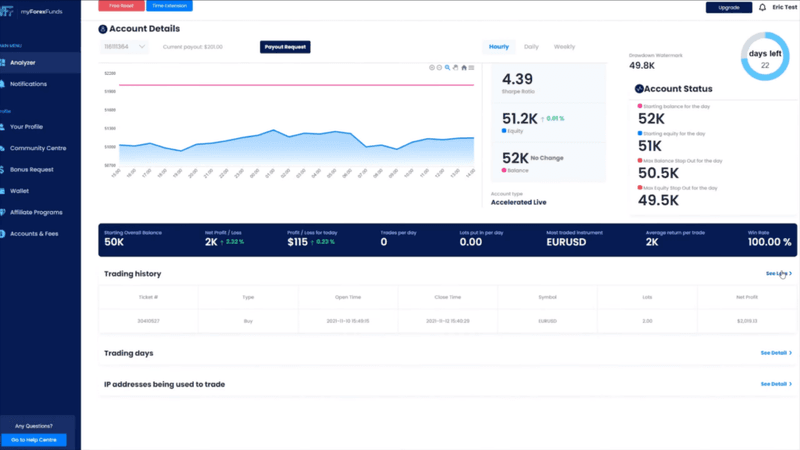Switch chart to Weekly tab
Image resolution: width=800 pixels, height=450 pixels.
[x=564, y=46]
